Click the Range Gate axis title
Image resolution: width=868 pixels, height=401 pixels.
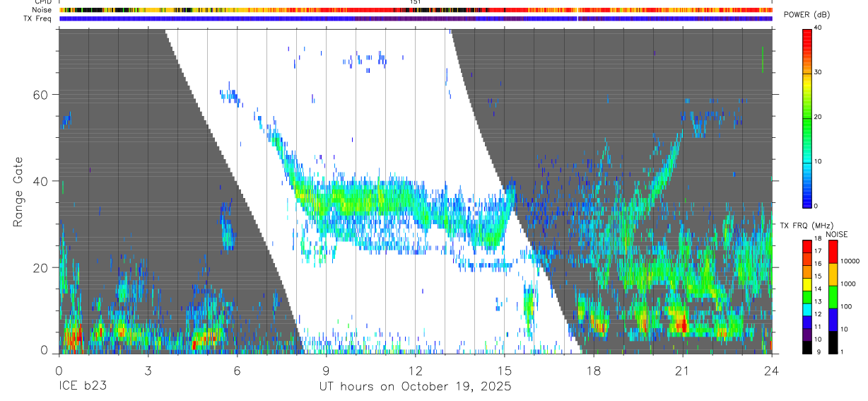pos(18,192)
